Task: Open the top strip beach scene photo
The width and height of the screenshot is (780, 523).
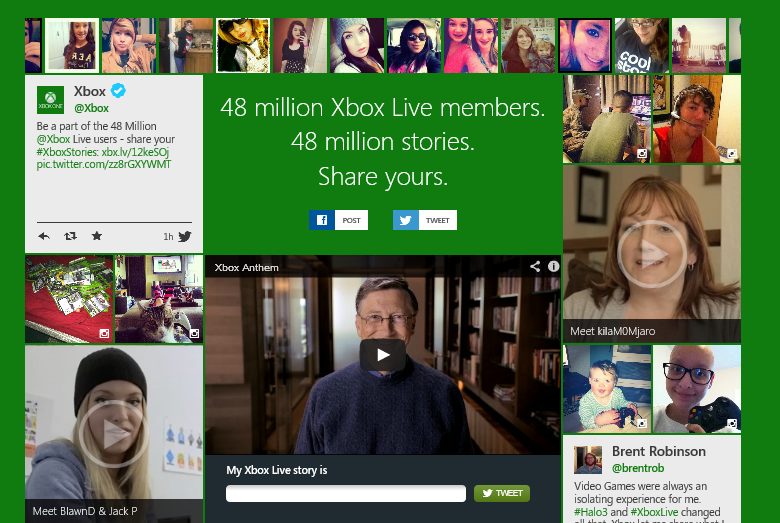Action: tap(699, 45)
